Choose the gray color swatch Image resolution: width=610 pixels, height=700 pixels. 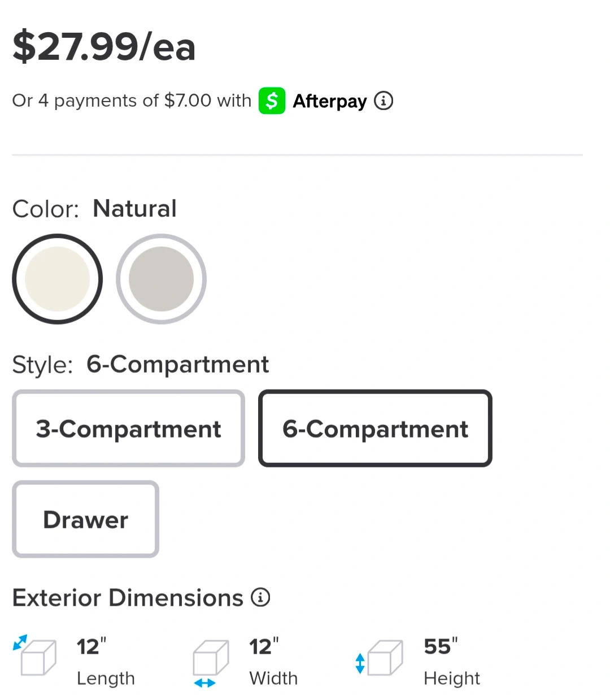161,279
